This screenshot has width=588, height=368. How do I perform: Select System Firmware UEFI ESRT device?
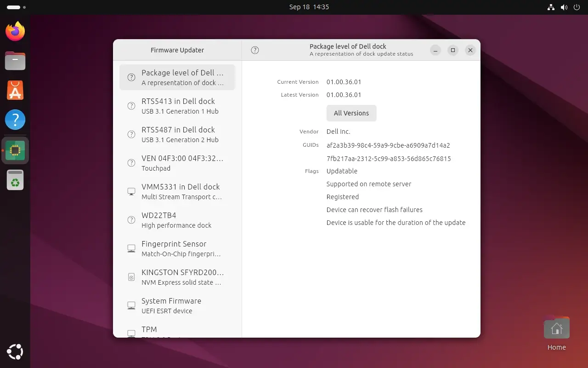pos(177,305)
